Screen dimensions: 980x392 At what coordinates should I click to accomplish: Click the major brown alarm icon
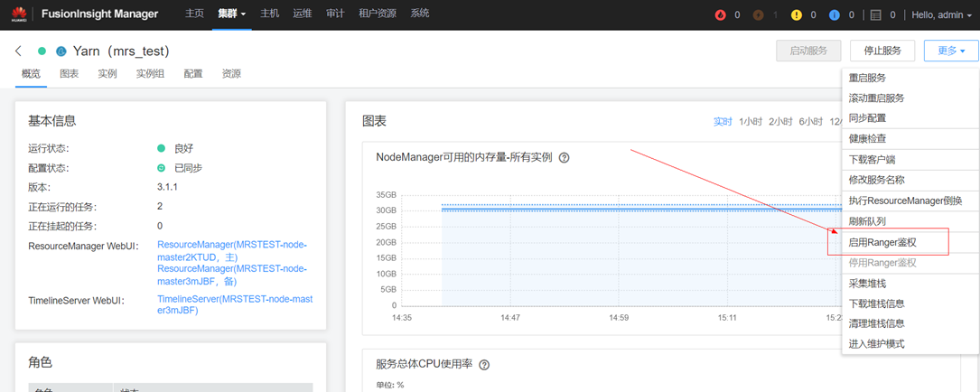758,14
